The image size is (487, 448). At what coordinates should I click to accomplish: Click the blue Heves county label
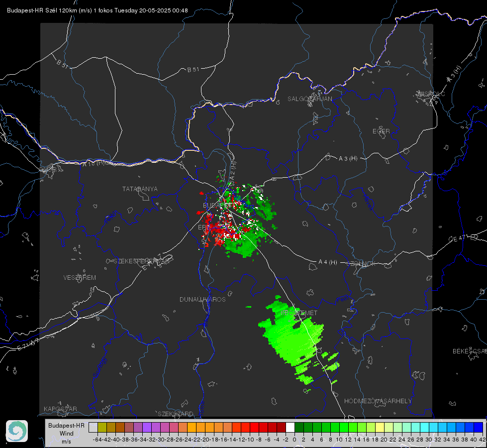(368, 203)
